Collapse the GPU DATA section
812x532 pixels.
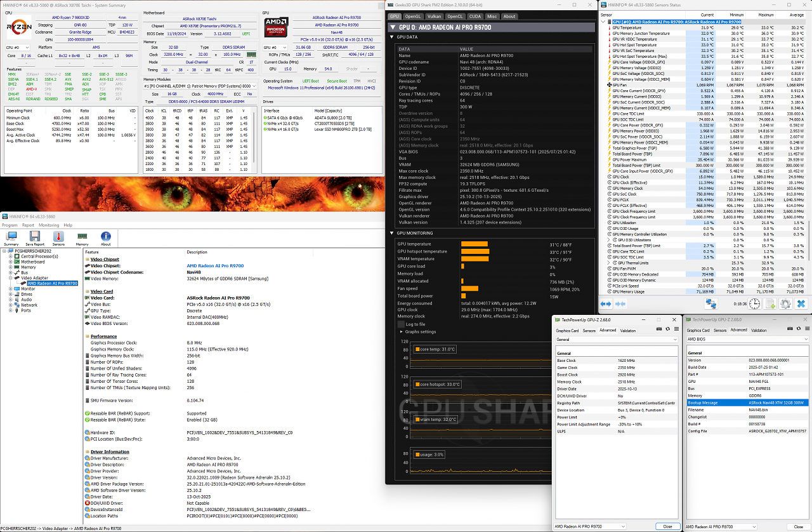tap(393, 37)
